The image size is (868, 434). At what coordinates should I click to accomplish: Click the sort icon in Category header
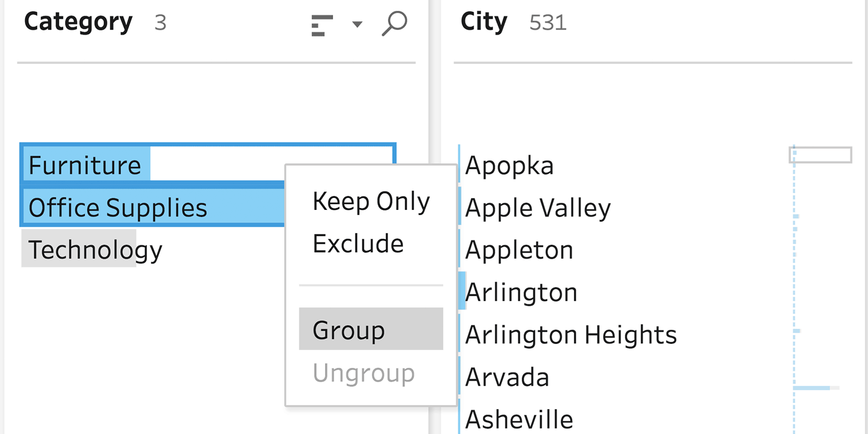click(x=322, y=25)
